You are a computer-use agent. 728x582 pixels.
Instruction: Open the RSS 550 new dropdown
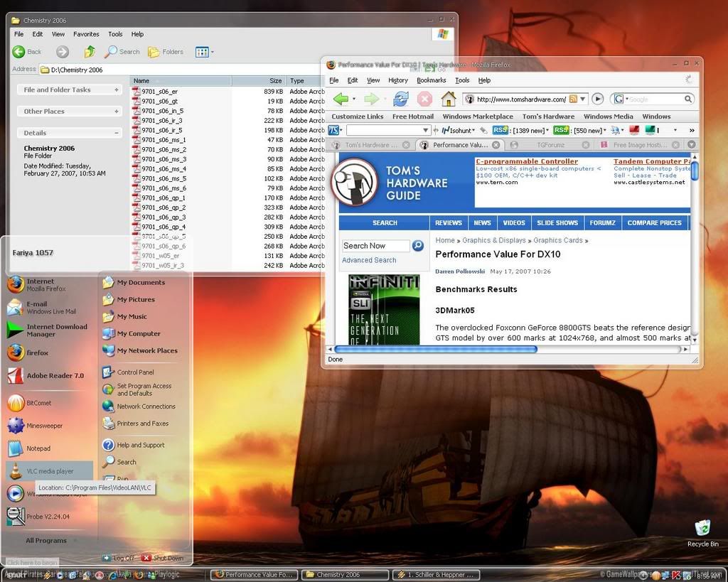[x=579, y=131]
